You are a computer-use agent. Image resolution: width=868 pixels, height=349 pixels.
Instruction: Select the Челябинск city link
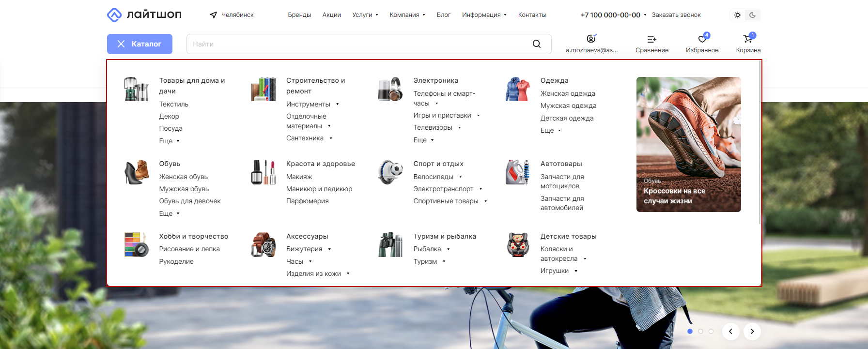[x=237, y=15]
